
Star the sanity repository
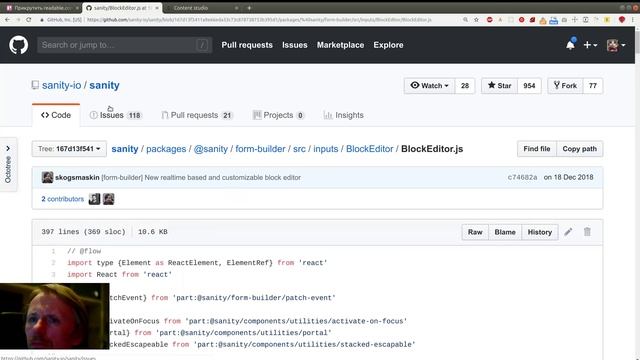tap(500, 86)
